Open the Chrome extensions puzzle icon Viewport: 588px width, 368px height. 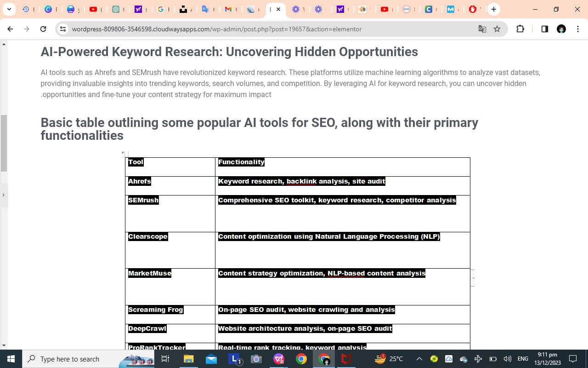[520, 29]
